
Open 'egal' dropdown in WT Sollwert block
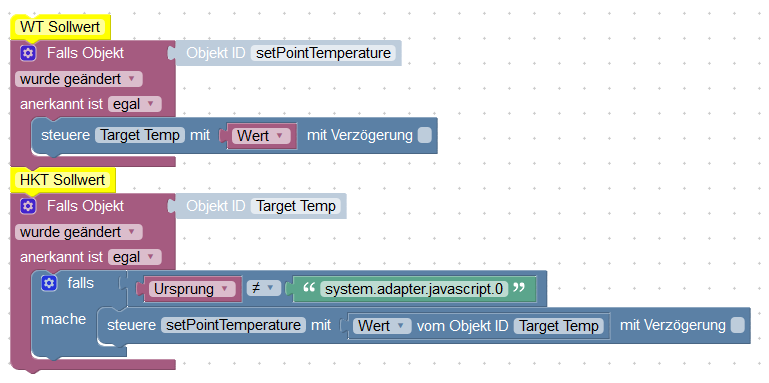[134, 104]
